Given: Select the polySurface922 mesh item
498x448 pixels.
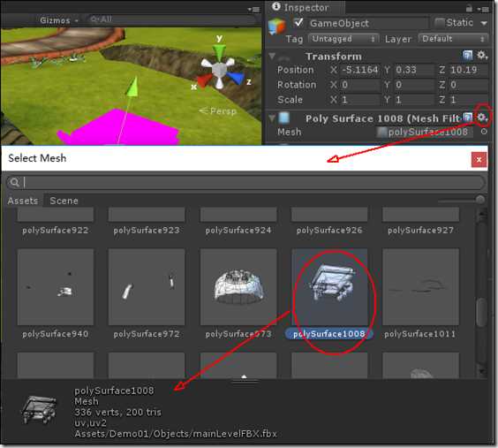Looking at the screenshot, I should [x=56, y=222].
